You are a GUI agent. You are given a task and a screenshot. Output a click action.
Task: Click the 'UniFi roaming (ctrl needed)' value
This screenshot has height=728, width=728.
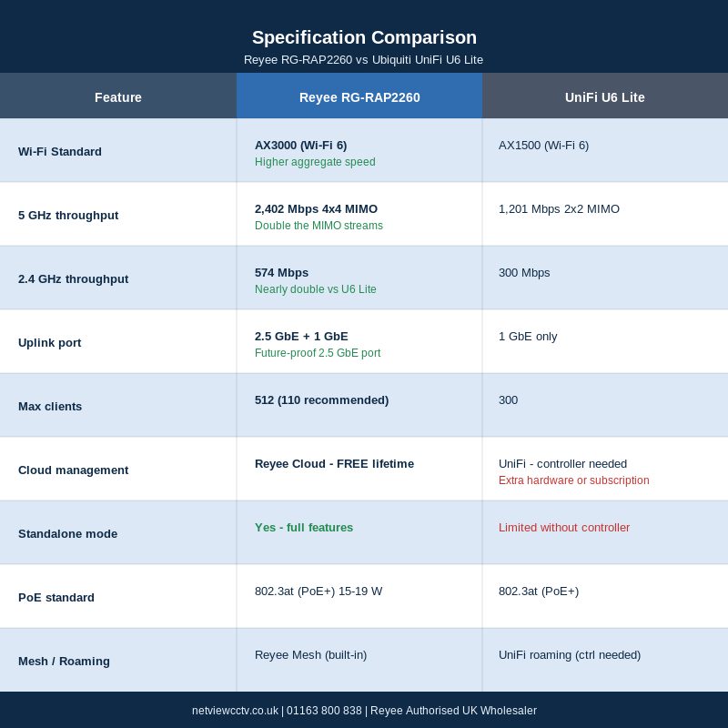[570, 654]
